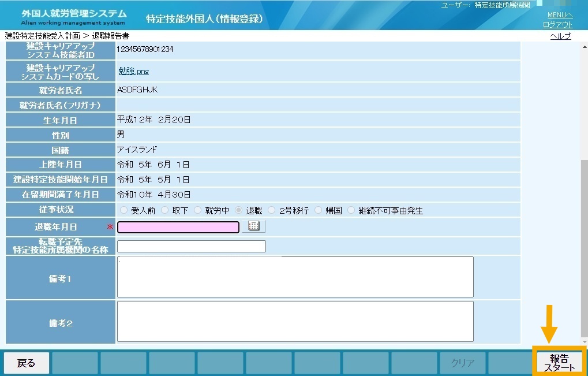Open the 勉強.png file link

click(x=134, y=71)
